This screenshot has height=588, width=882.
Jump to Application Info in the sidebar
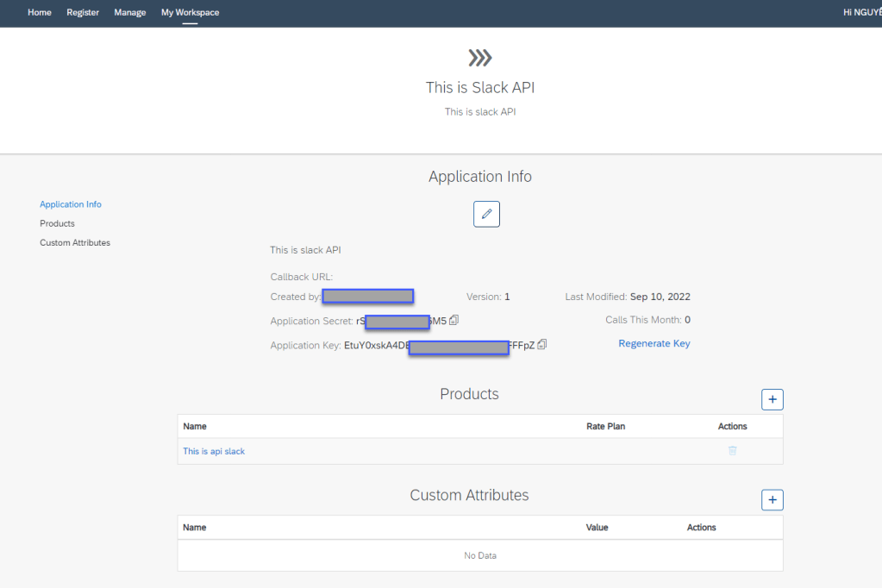click(x=71, y=204)
